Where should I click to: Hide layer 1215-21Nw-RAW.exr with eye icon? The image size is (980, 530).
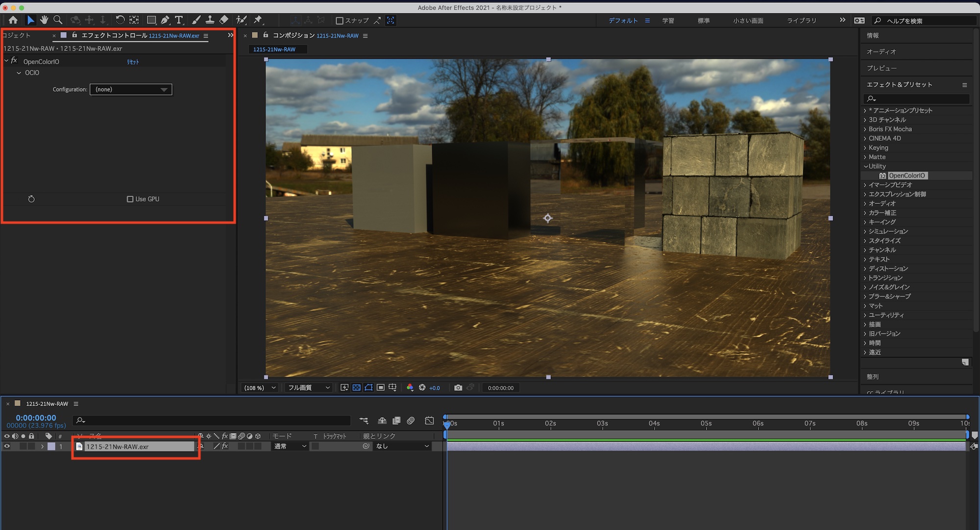pyautogui.click(x=7, y=446)
